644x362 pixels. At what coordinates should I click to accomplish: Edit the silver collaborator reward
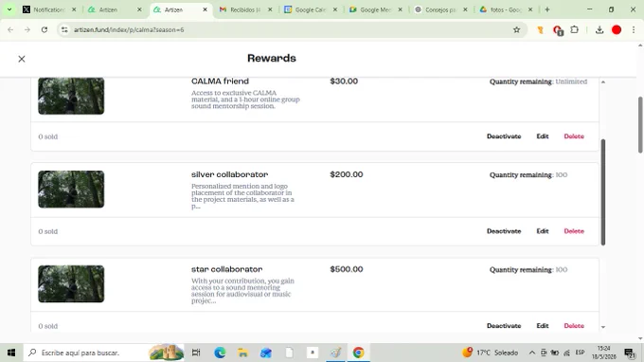click(x=543, y=231)
